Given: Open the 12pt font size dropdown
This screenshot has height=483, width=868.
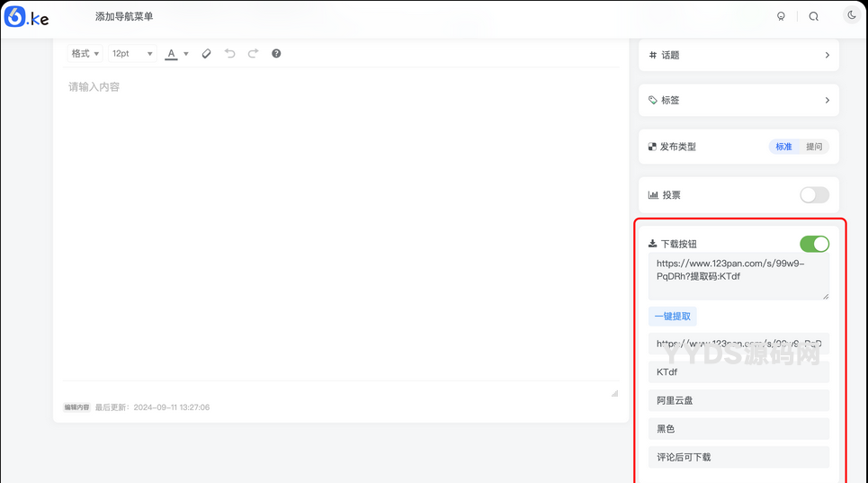Looking at the screenshot, I should pos(131,54).
